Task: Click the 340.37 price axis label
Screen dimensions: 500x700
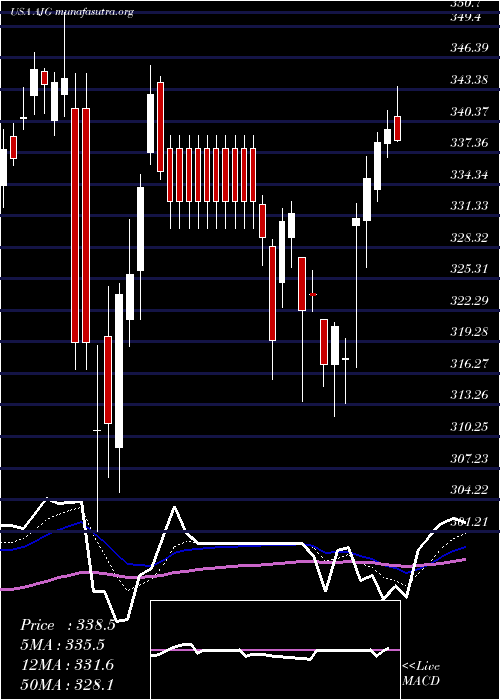Action: tap(469, 112)
